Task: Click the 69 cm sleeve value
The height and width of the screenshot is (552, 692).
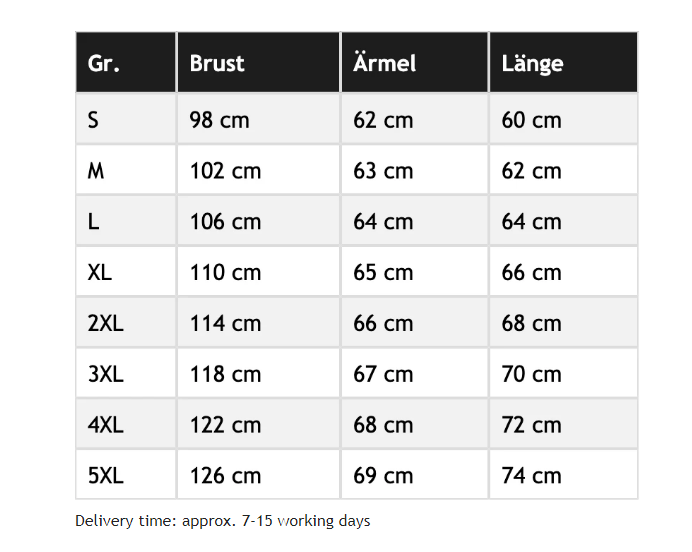Action: pyautogui.click(x=383, y=476)
